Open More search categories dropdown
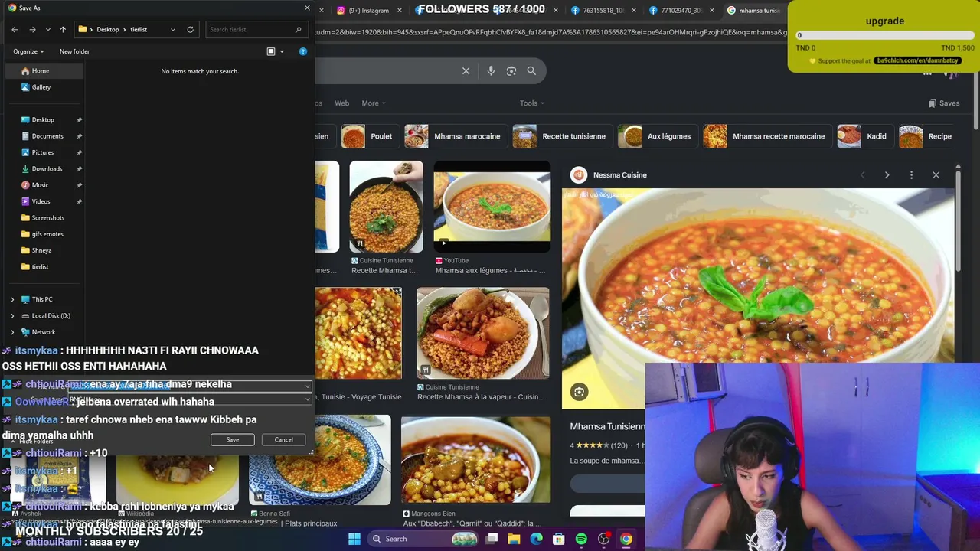Image resolution: width=980 pixels, height=551 pixels. tap(374, 103)
